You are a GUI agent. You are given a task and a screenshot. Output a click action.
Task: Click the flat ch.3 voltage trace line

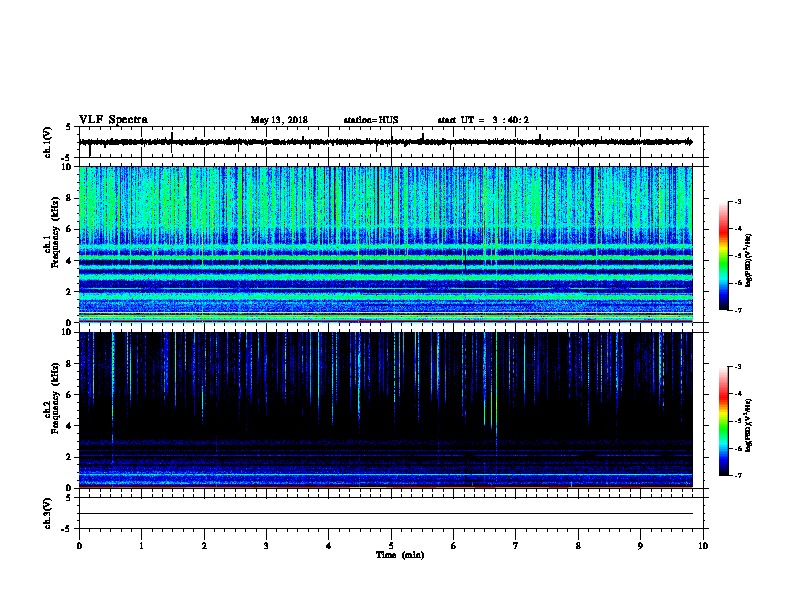[x=386, y=514]
